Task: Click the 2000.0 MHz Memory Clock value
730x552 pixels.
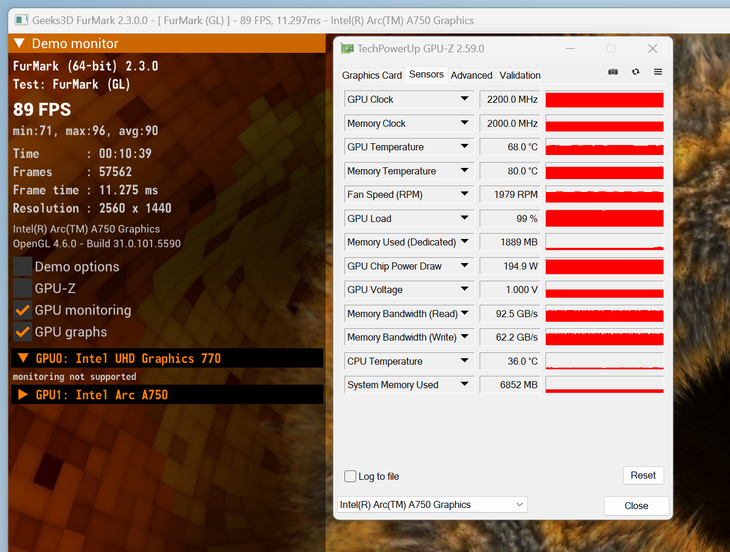Action: 510,123
